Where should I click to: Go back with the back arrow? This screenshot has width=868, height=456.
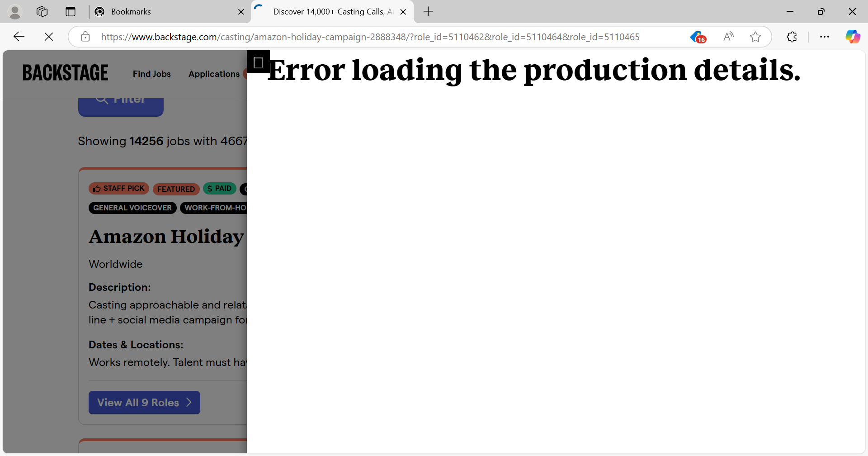pyautogui.click(x=19, y=37)
